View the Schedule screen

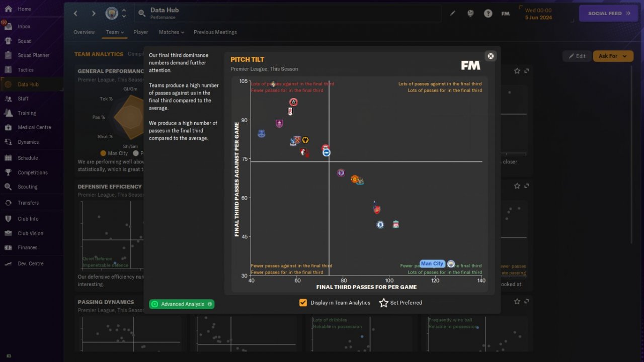(28, 158)
